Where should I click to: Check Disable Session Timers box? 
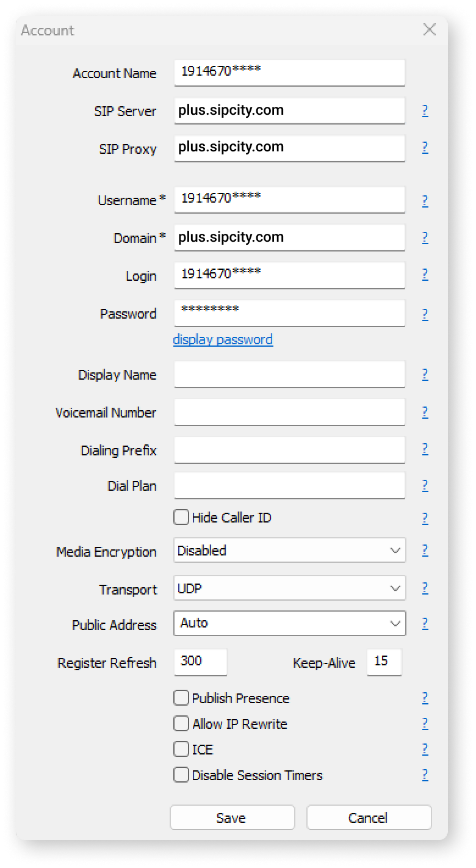tap(181, 775)
